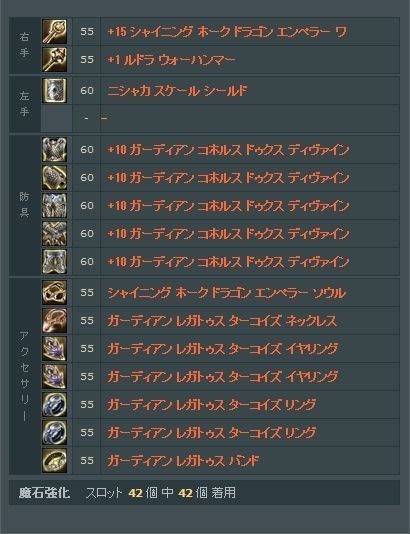
Task: Click the +15 Shining Hawk Dragon Emperor weapon icon
Action: 54,32
